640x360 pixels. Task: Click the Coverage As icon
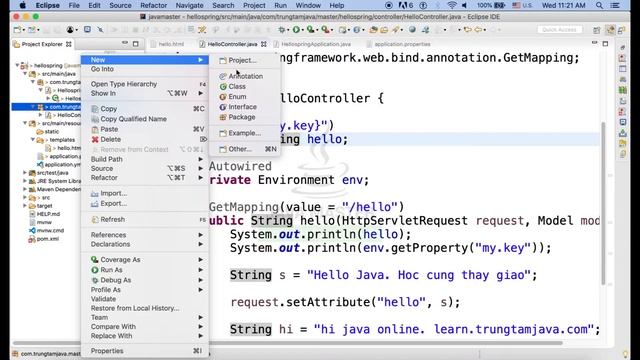(x=95, y=260)
